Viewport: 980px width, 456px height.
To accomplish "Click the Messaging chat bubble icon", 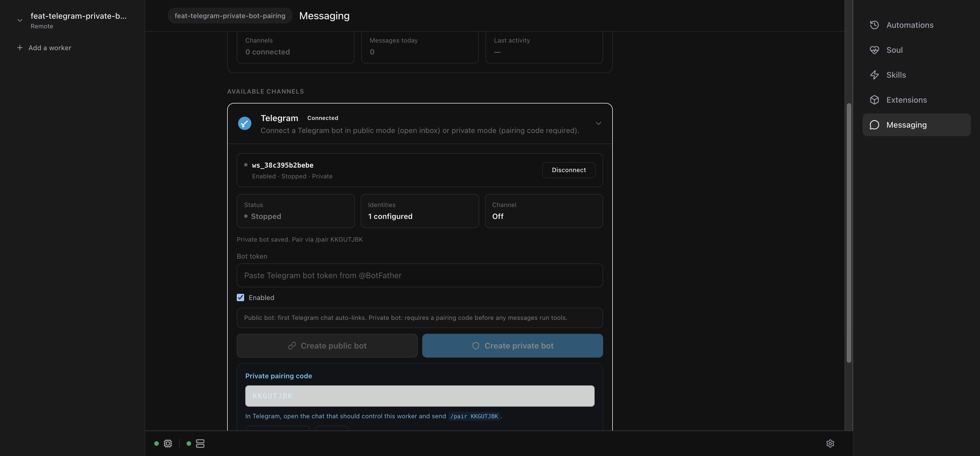I will click(874, 125).
